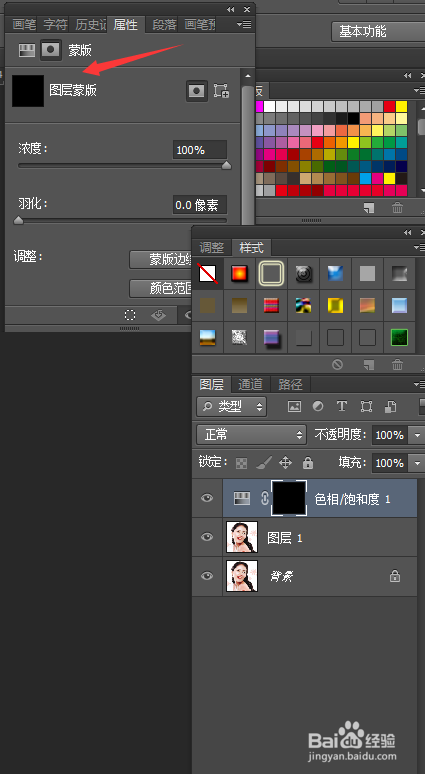Create new swatch icon in Swatches panel
Image resolution: width=425 pixels, height=774 pixels.
point(369,208)
